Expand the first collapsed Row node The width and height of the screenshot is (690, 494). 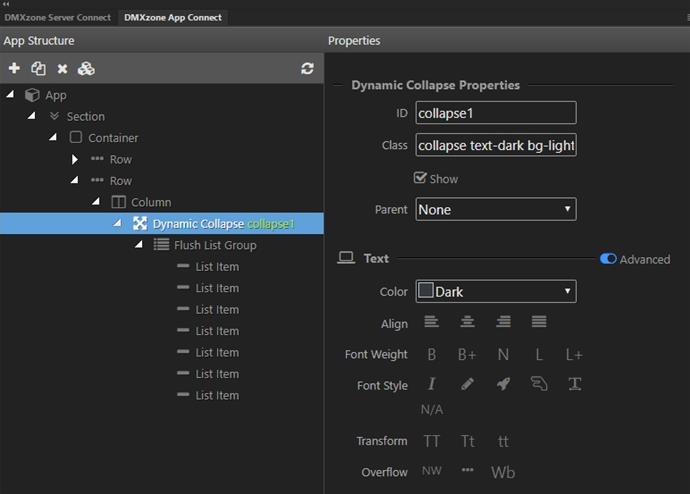tap(74, 159)
